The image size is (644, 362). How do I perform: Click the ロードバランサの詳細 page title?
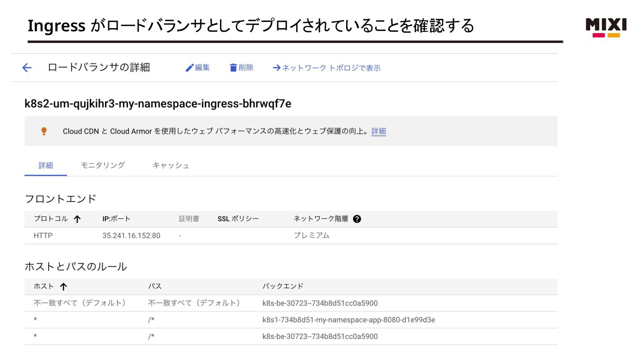pos(99,67)
